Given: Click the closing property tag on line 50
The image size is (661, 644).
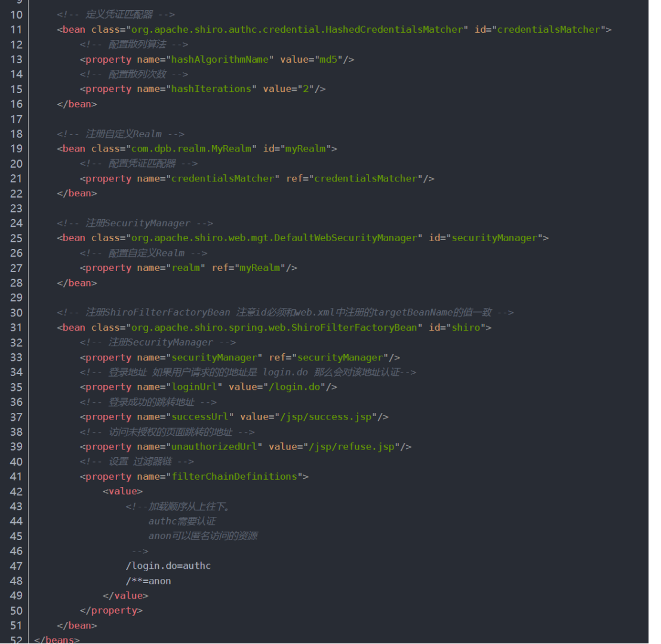Looking at the screenshot, I should click(x=111, y=611).
